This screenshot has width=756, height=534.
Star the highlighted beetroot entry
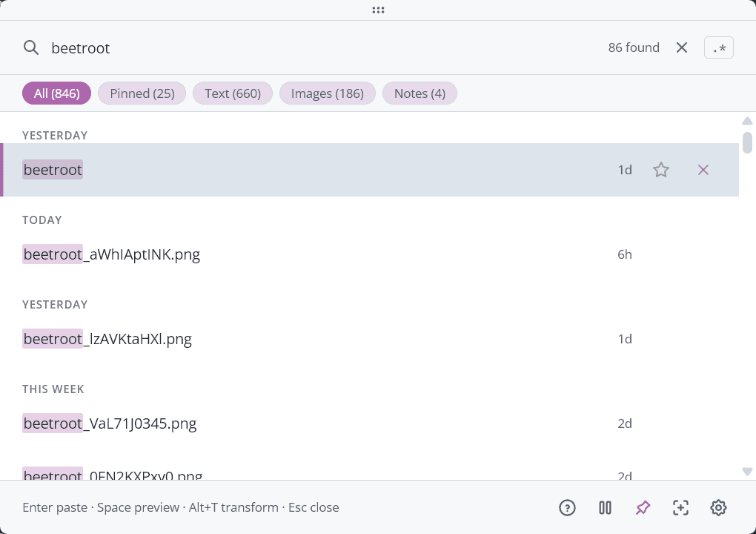(x=661, y=170)
